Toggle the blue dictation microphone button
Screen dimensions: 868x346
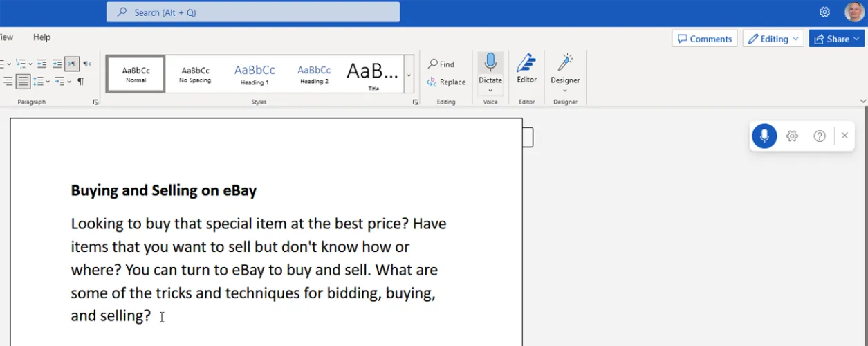tap(764, 136)
